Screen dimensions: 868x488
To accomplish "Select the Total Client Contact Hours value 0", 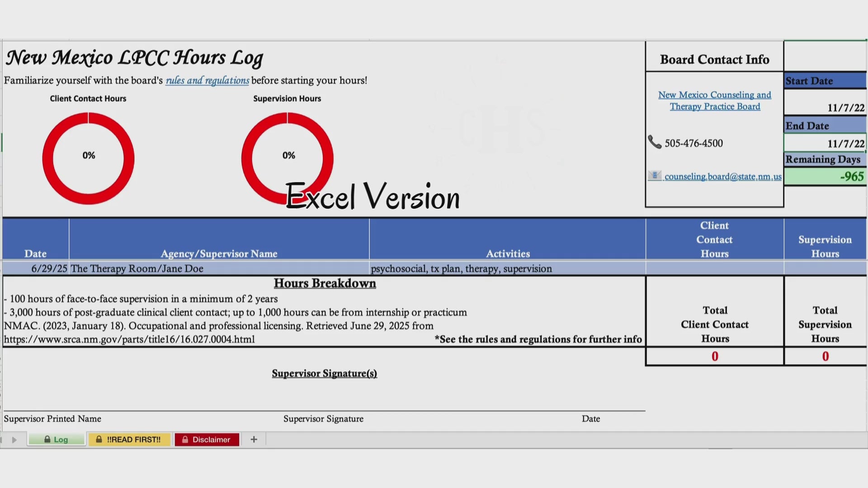I will 715,356.
